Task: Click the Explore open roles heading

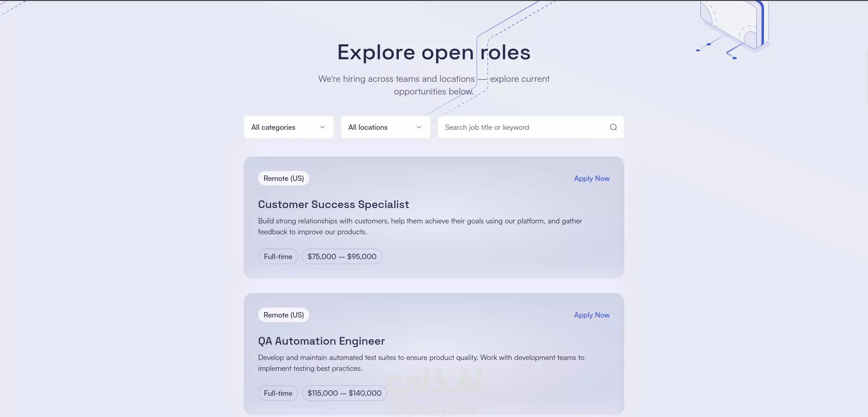Action: coord(434,52)
